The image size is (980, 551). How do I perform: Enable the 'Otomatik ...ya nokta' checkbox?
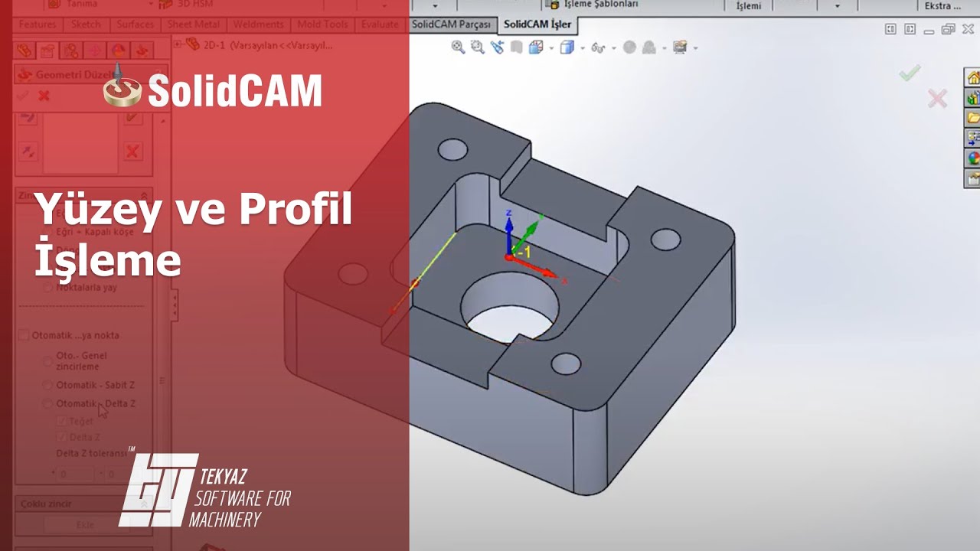tap(24, 335)
